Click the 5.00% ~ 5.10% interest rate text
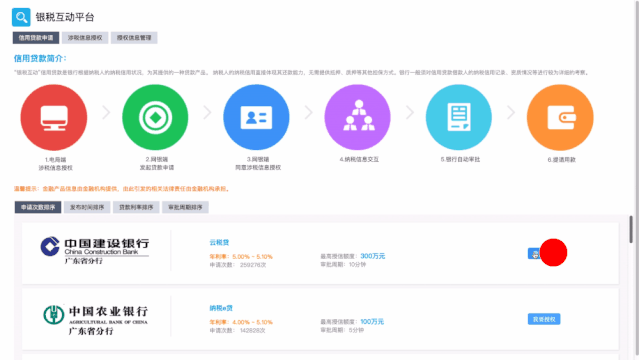Viewport: 639px width, 360px height. (x=252, y=257)
